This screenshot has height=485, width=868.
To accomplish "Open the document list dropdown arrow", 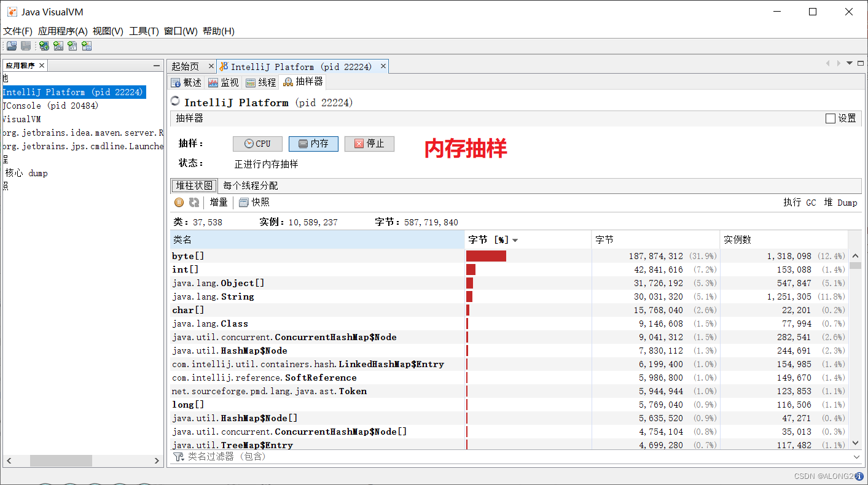I will [850, 63].
